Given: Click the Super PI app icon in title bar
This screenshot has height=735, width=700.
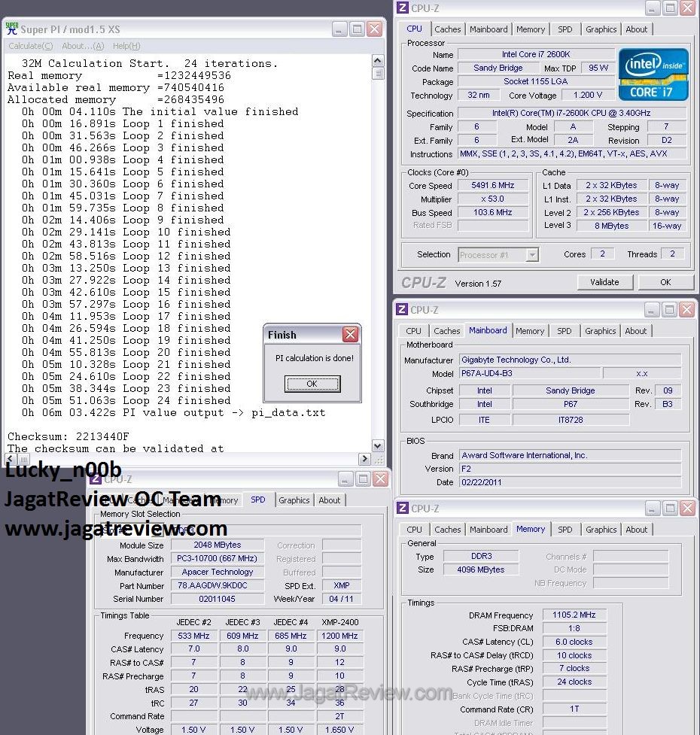Looking at the screenshot, I should [x=12, y=29].
